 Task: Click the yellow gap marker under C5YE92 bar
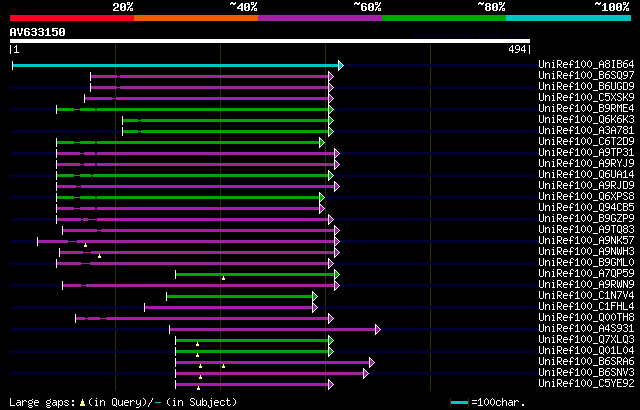point(198,388)
